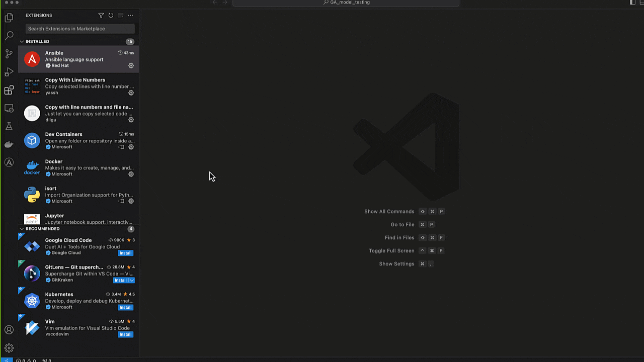Click the installed count badge 15
The image size is (644, 362).
pos(130,42)
